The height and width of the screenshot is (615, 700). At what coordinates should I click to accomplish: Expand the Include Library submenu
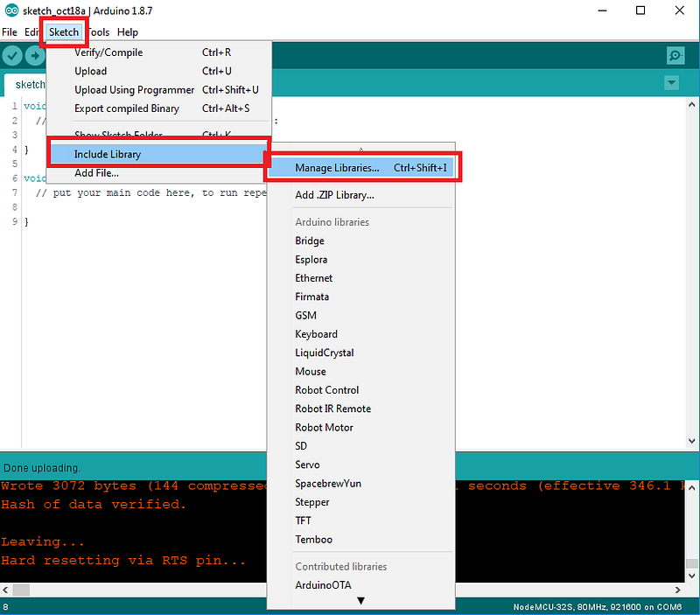click(x=158, y=154)
